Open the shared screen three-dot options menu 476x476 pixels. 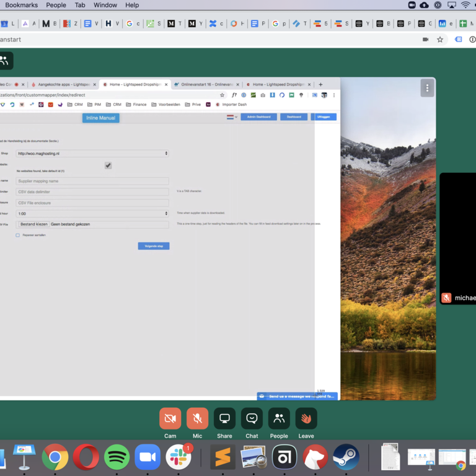click(427, 88)
